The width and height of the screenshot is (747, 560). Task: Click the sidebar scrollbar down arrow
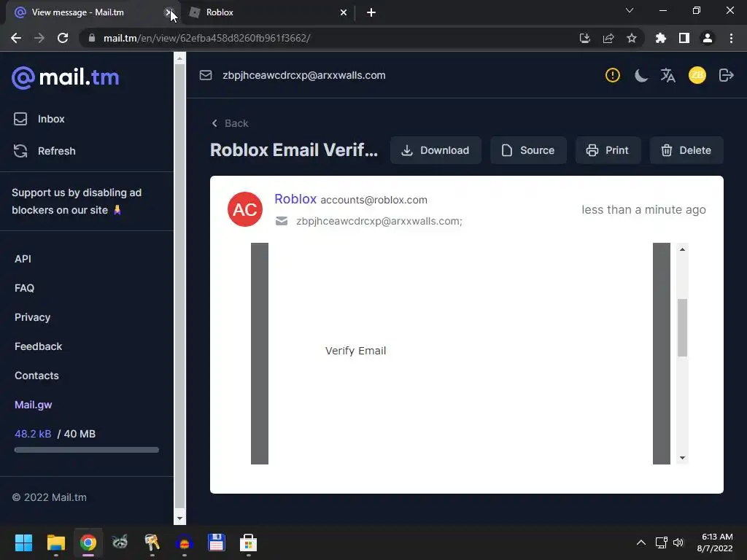[179, 518]
